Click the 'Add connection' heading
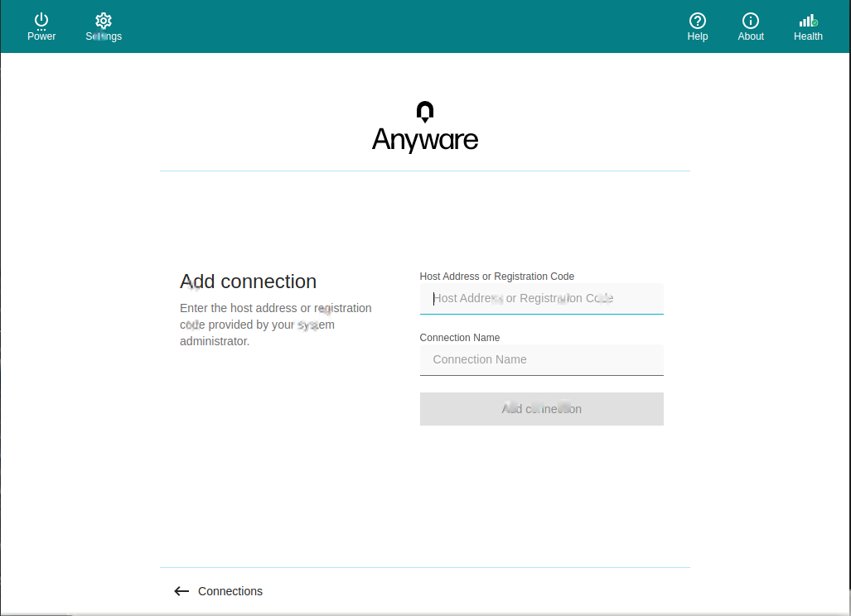The width and height of the screenshot is (851, 616). [x=248, y=282]
